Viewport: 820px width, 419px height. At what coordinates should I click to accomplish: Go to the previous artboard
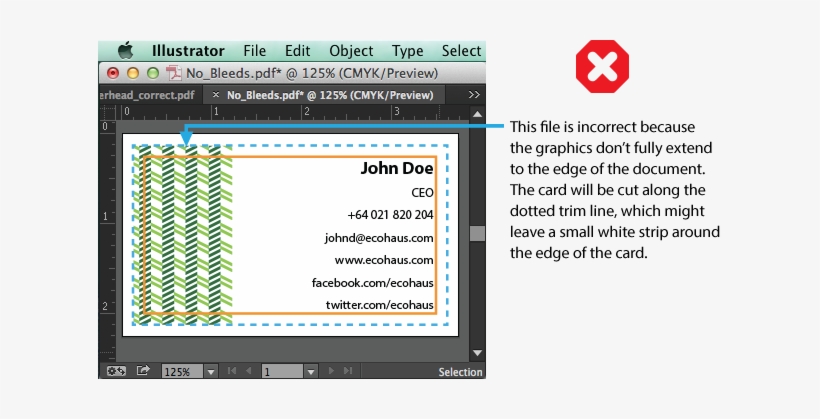[248, 371]
